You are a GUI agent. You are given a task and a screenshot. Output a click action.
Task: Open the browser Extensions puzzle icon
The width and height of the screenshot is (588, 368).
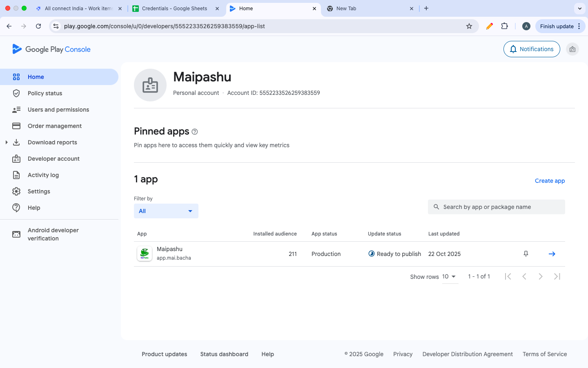pyautogui.click(x=505, y=26)
